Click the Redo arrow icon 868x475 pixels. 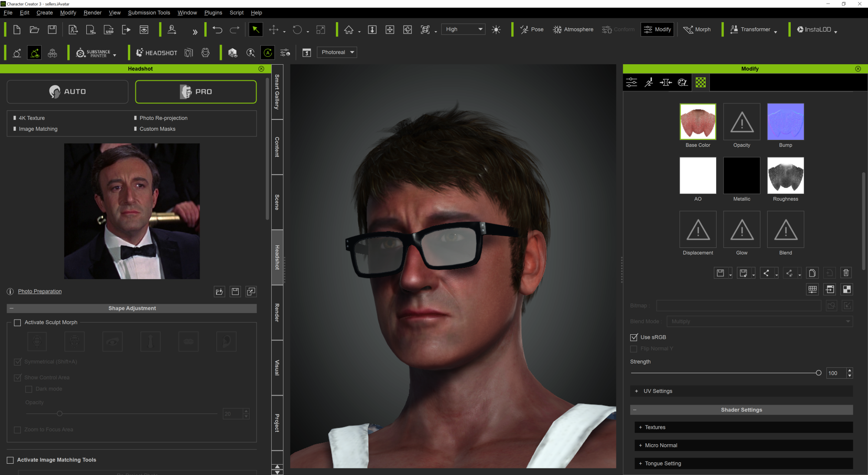click(x=234, y=30)
